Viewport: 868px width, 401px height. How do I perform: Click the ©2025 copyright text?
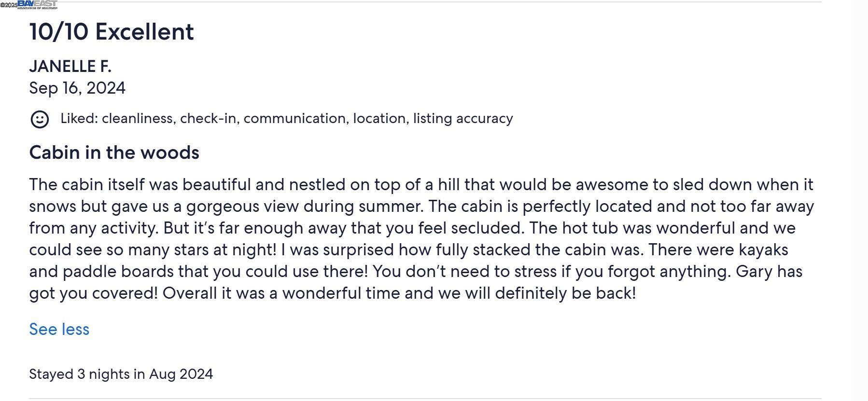[9, 5]
